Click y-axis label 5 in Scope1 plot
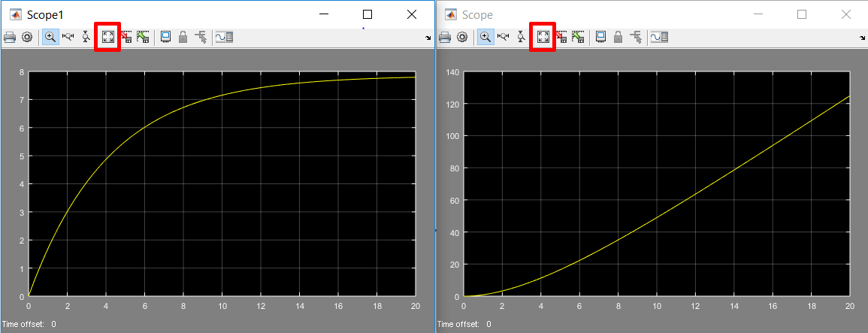 click(x=21, y=156)
